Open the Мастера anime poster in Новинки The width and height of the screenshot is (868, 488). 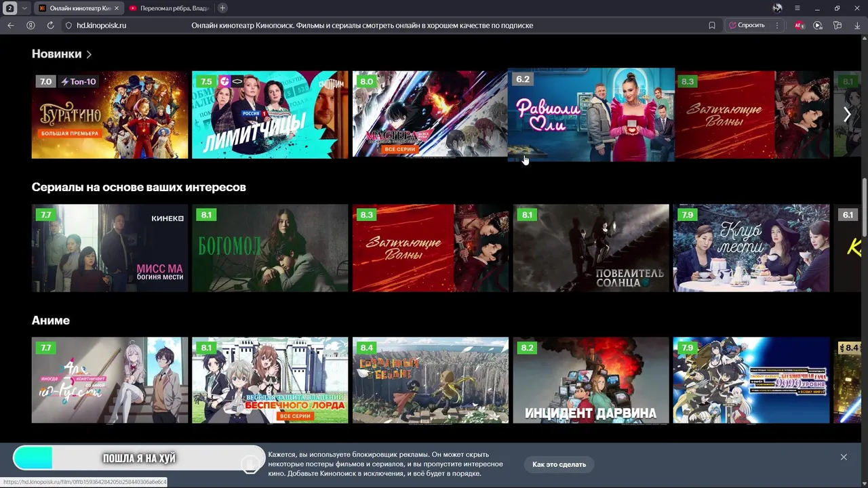point(431,115)
